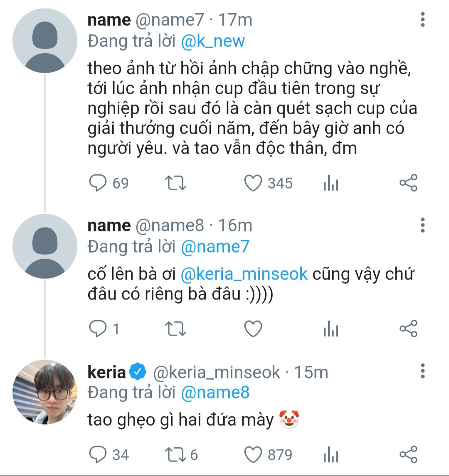Image resolution: width=449 pixels, height=476 pixels.
Task: Open the @k_new profile link
Action: (x=213, y=42)
